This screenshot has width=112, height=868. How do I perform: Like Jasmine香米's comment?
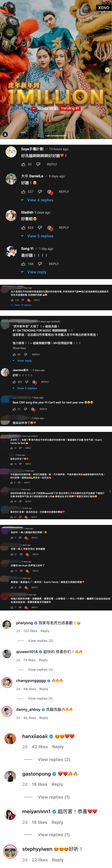point(14,382)
